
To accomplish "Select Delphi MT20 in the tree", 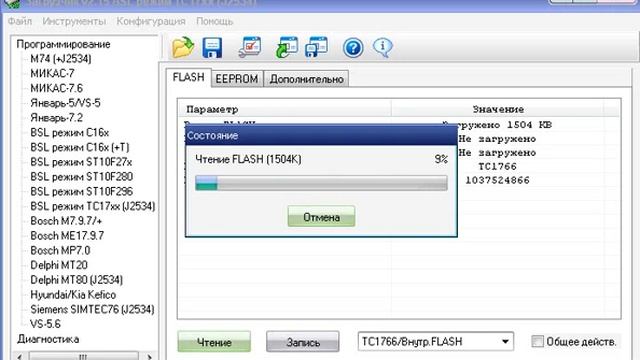I will tap(59, 265).
